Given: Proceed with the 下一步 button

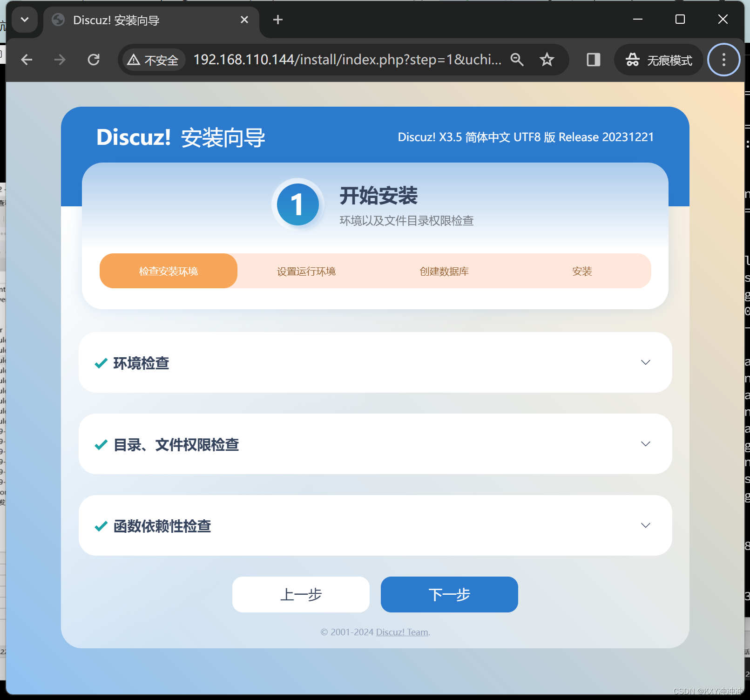Looking at the screenshot, I should (449, 594).
